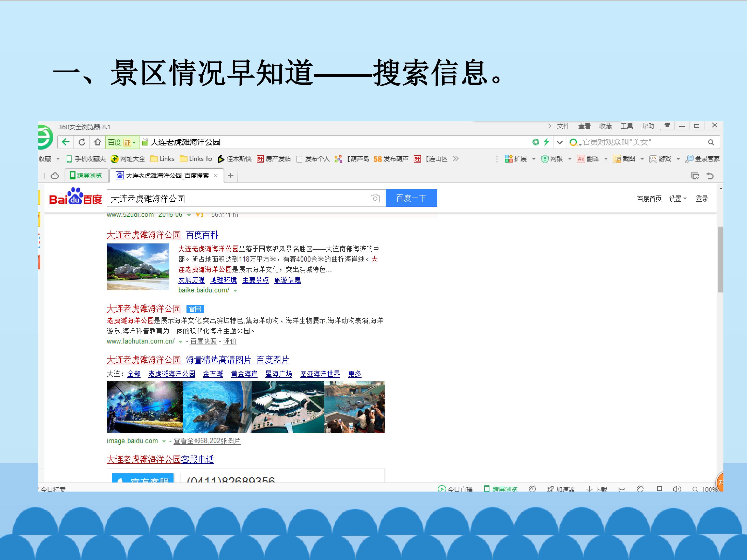747x560 pixels.
Task: Click the cloud icon left of tabs
Action: (x=55, y=176)
